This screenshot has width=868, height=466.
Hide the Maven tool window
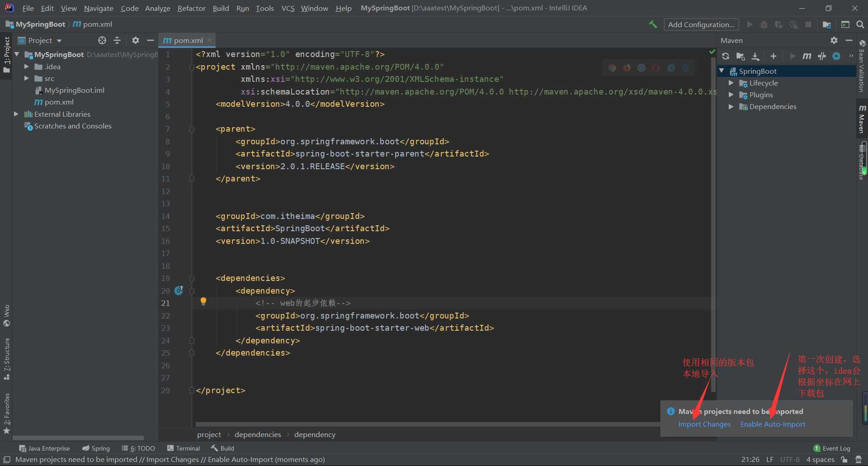(x=849, y=40)
